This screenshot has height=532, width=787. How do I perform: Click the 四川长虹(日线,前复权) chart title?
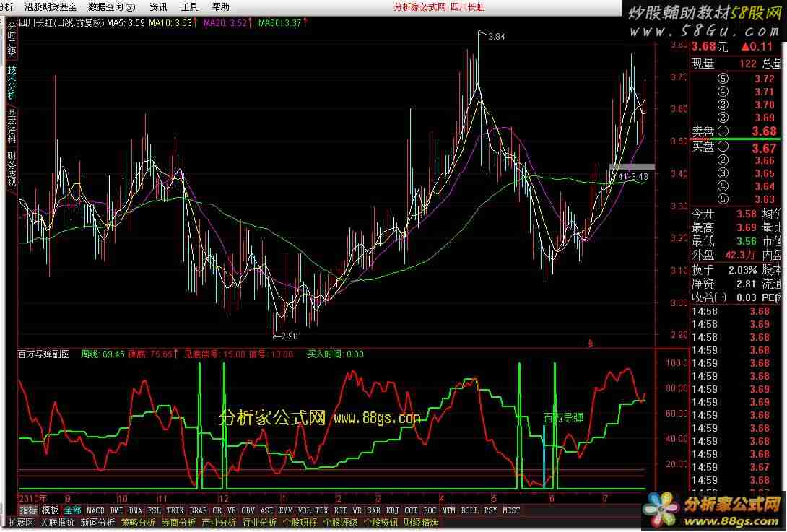point(62,22)
